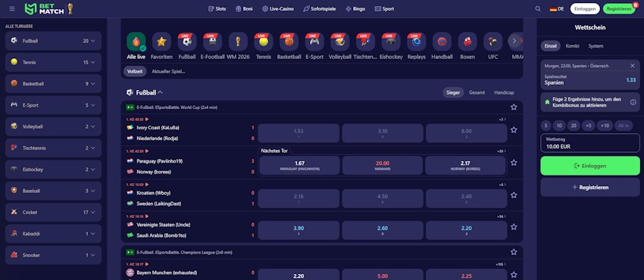Expand Fußball in the tournament sidebar
This screenshot has width=644, height=280.
[x=53, y=41]
